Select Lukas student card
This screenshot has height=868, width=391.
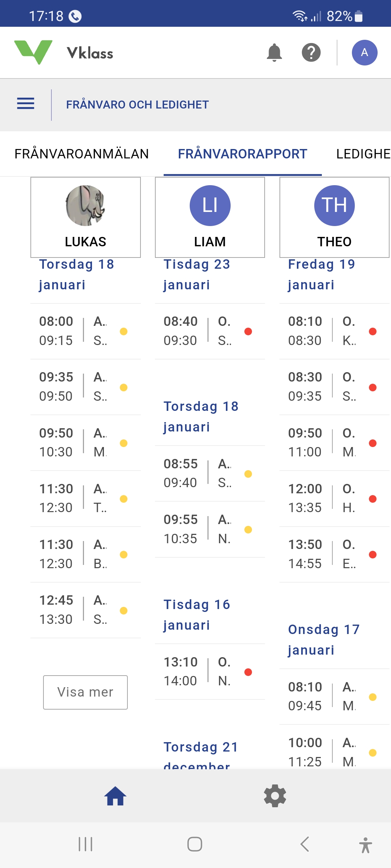tap(85, 217)
